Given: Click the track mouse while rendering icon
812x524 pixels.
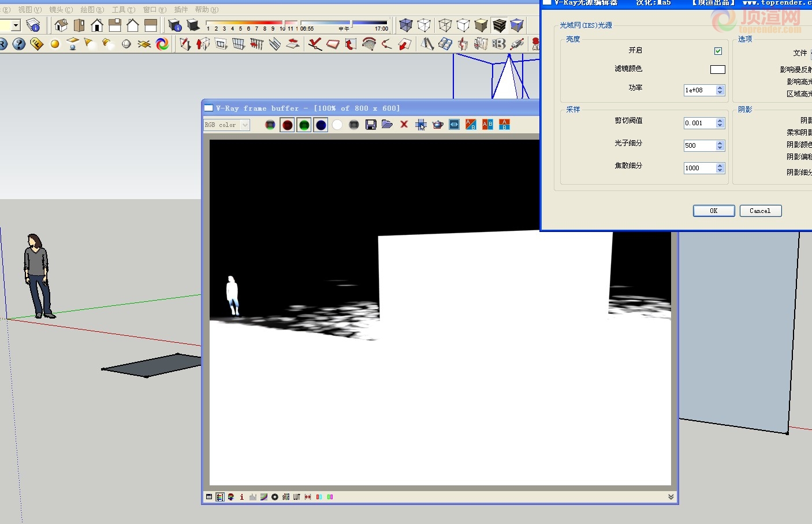Looking at the screenshot, I should (420, 125).
